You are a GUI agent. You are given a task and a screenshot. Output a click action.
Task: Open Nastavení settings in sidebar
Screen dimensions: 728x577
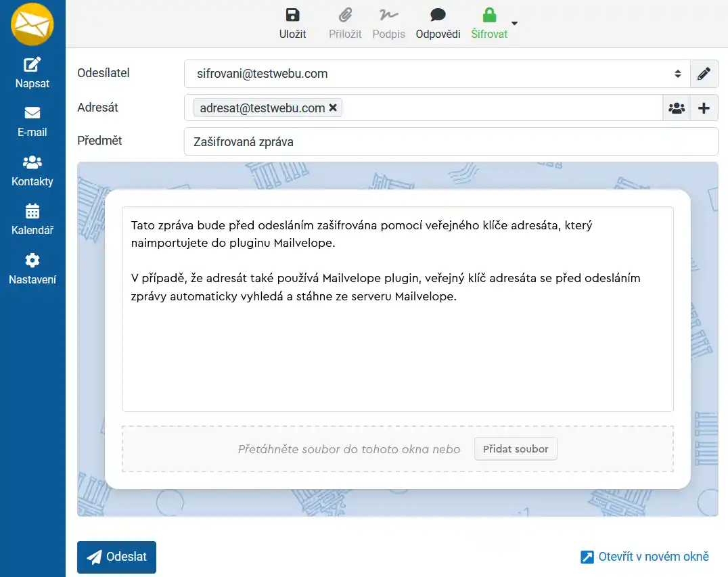[32, 269]
